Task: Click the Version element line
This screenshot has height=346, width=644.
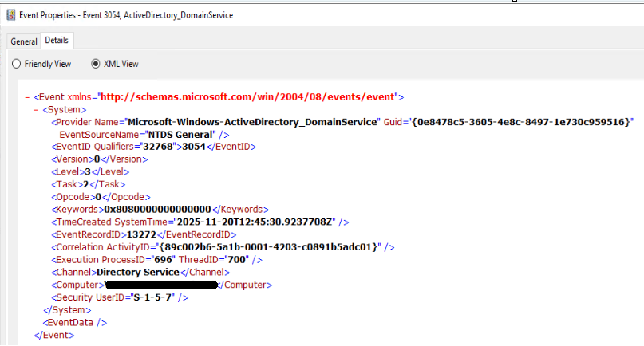Action: click(100, 159)
